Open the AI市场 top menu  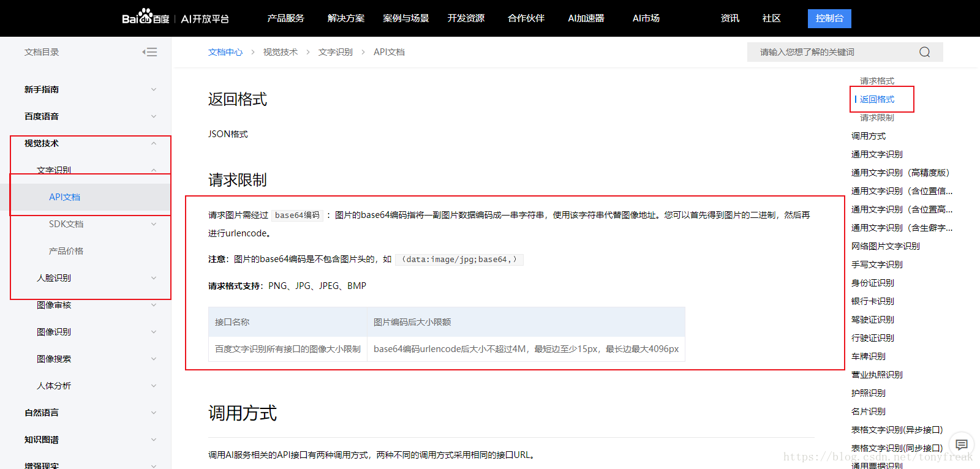point(646,18)
